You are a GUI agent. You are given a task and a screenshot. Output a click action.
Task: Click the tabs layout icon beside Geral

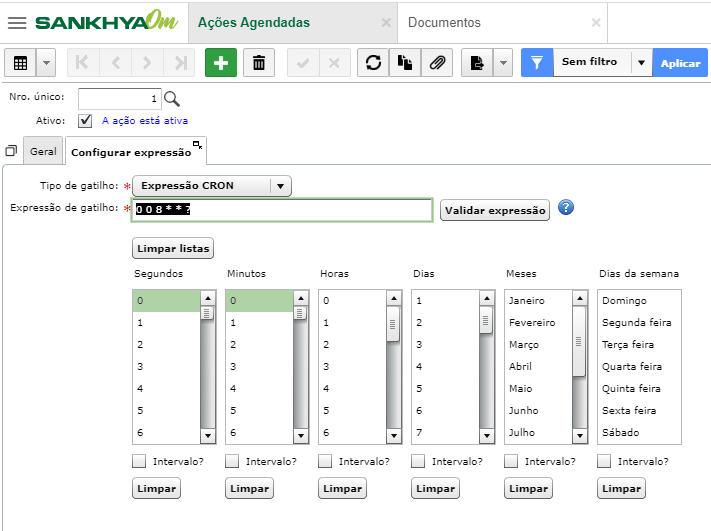11,151
